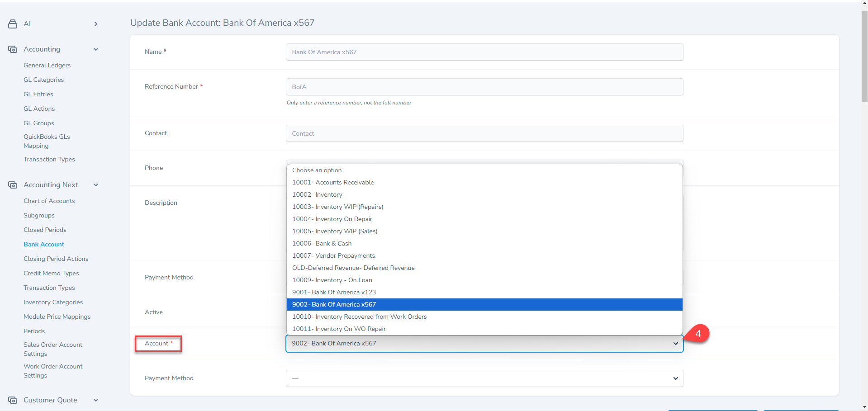Collapse the Accounting Next section chevron
Viewport: 868px width, 411px height.
[x=95, y=185]
